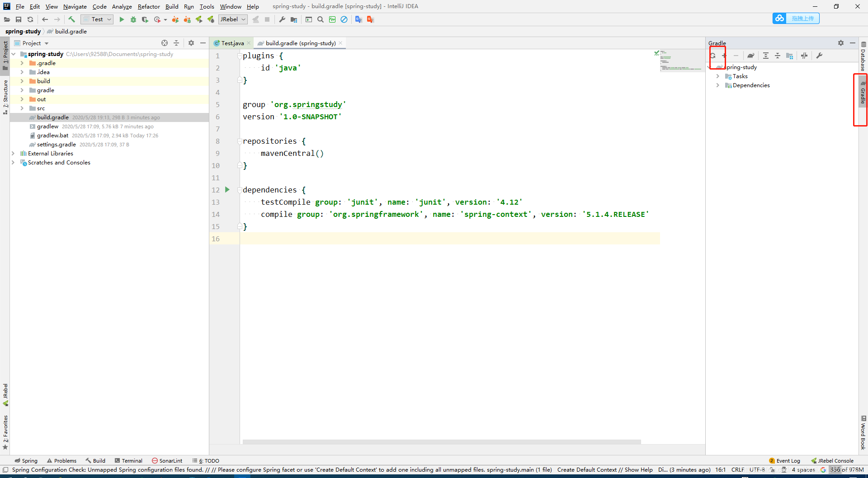
Task: Select settings.gradle in project tree
Action: (57, 145)
